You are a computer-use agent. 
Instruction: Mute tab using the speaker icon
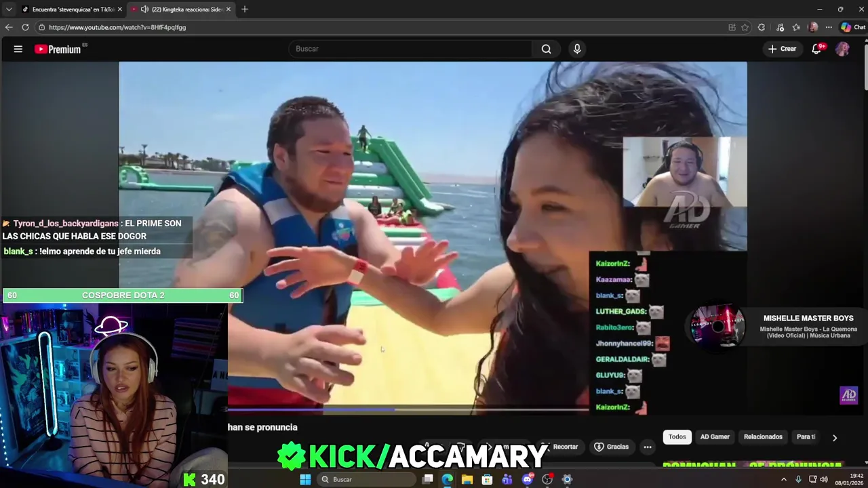click(144, 9)
